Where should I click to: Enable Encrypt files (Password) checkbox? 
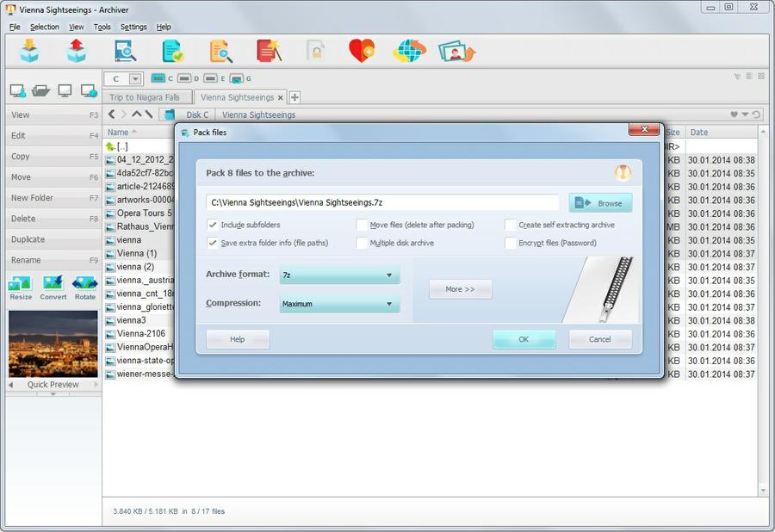tap(511, 244)
